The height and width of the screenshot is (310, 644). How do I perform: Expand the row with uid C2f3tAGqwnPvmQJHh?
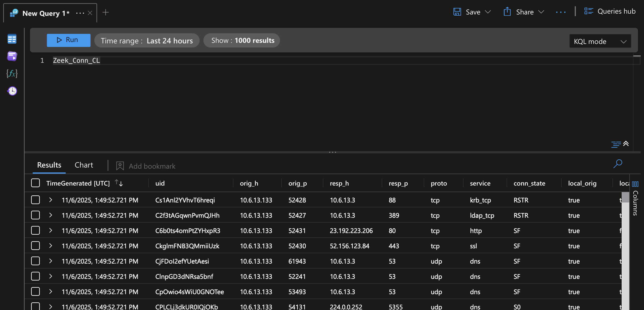coord(50,215)
